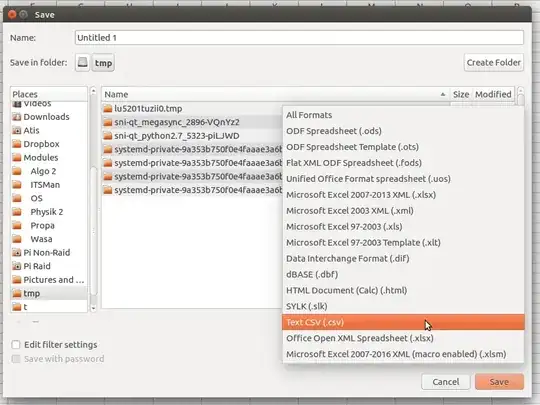Choose HTML Document (Calc) (.html) entry
The height and width of the screenshot is (405, 540).
(x=403, y=290)
